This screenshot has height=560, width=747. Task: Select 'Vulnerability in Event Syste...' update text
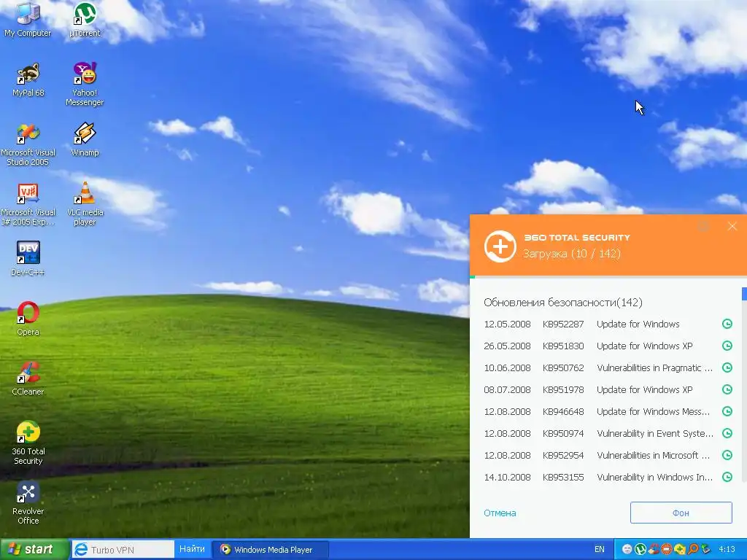click(655, 433)
